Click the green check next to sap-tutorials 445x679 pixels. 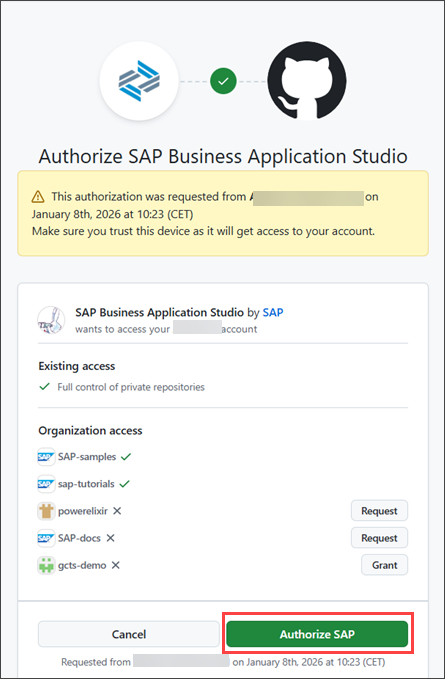124,484
